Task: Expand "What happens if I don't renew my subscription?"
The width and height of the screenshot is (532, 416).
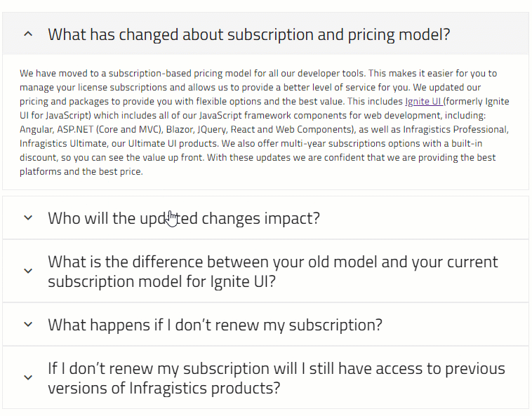Action: click(215, 325)
